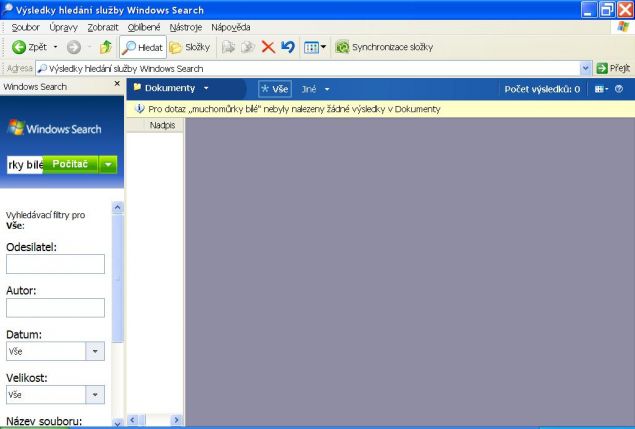Click the Odesilatel input field
This screenshot has height=429, width=635.
pyautogui.click(x=55, y=264)
